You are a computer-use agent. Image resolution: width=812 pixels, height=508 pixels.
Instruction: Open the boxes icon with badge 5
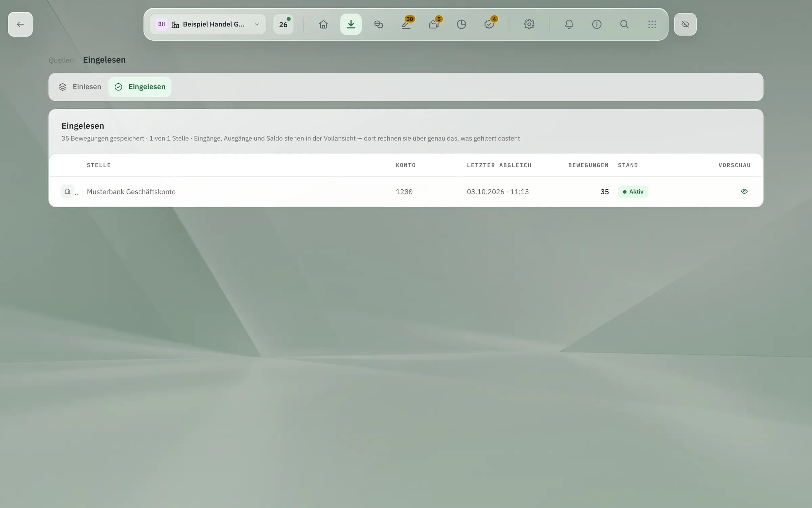click(x=434, y=24)
